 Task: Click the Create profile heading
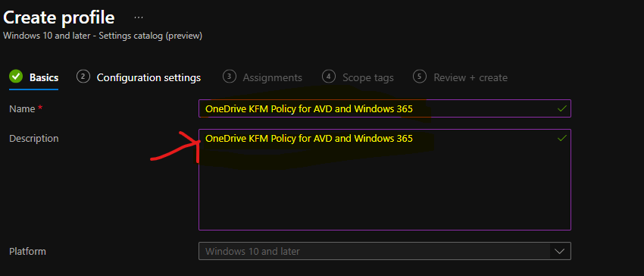coord(59,17)
